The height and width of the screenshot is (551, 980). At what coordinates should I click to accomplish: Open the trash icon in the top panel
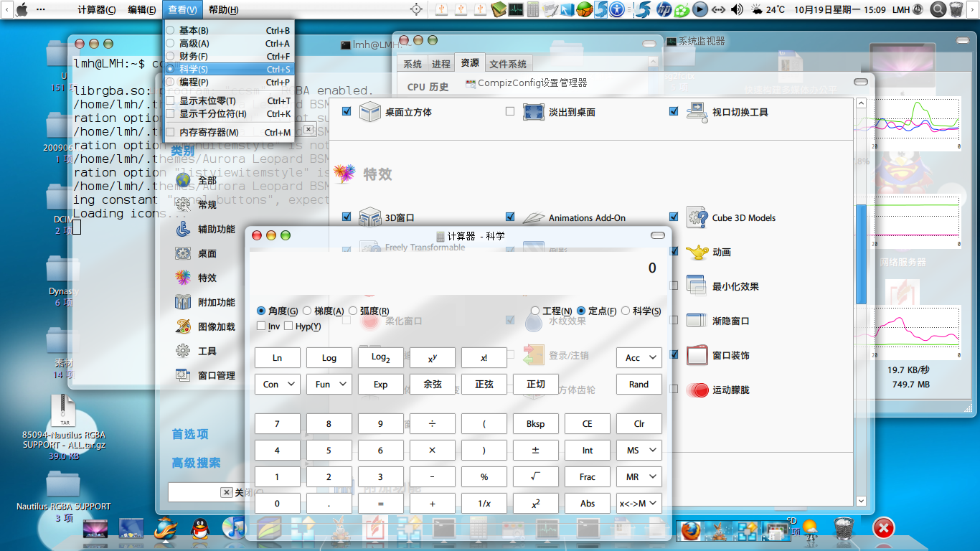pyautogui.click(x=956, y=9)
